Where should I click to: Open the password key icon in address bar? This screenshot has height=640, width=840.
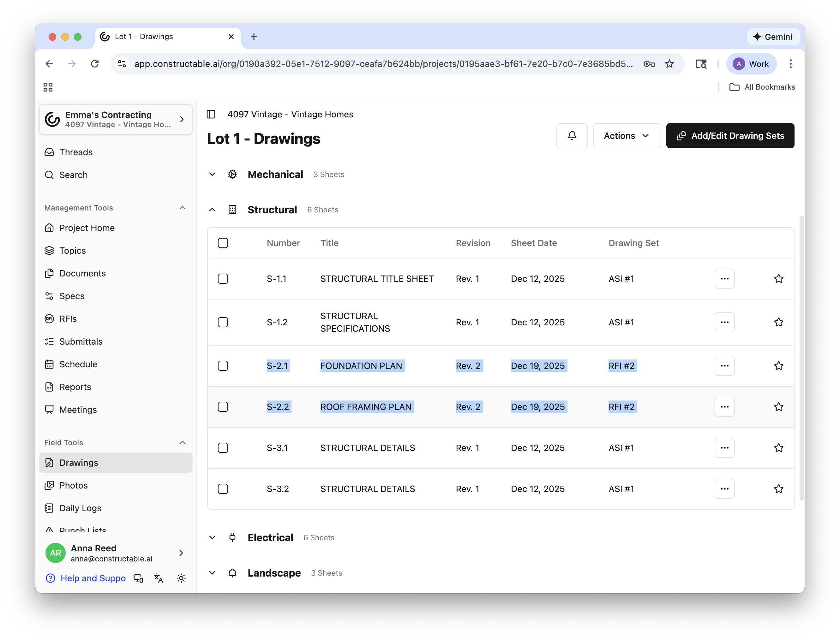(x=649, y=64)
